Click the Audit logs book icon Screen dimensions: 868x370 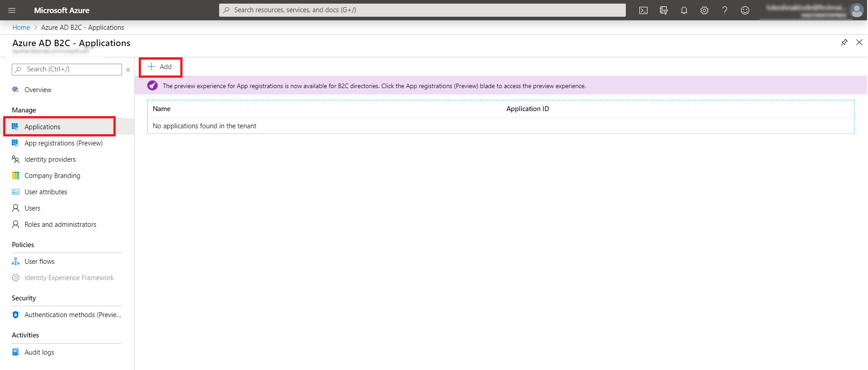click(15, 351)
